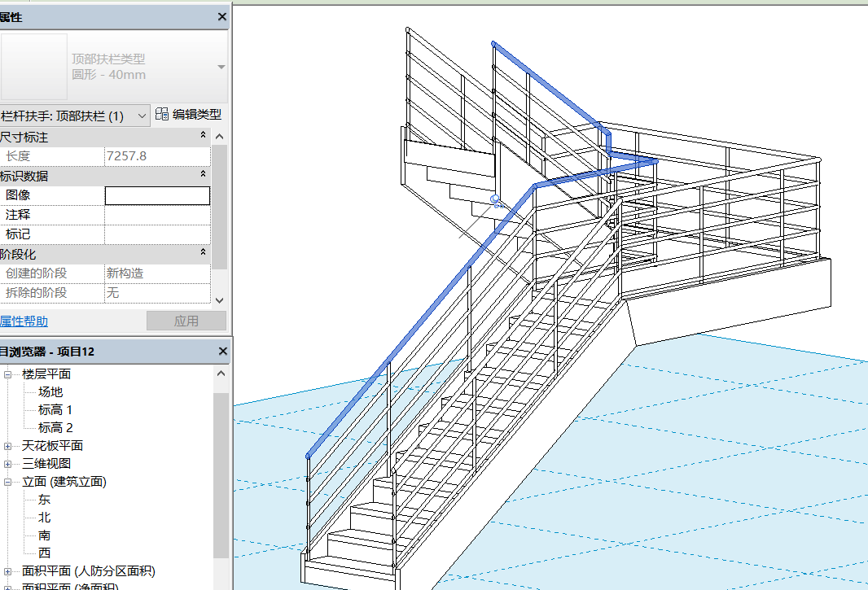The height and width of the screenshot is (590, 868).
Task: Collapse the 阶段化 section
Action: (x=203, y=253)
